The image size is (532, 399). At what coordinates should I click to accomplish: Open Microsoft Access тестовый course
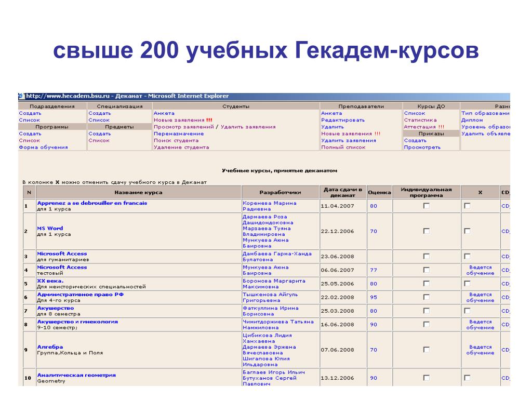62,268
